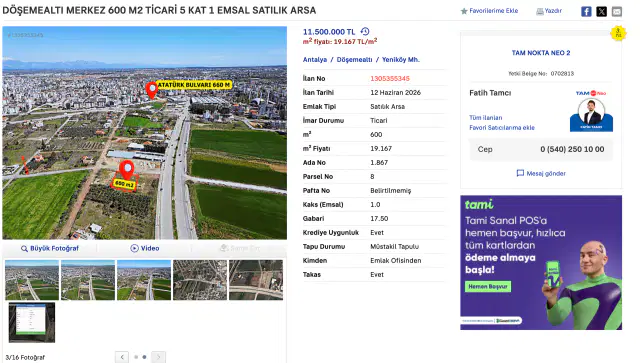Click Mesaj gönder to message seller
640x363 pixels.
click(x=546, y=174)
